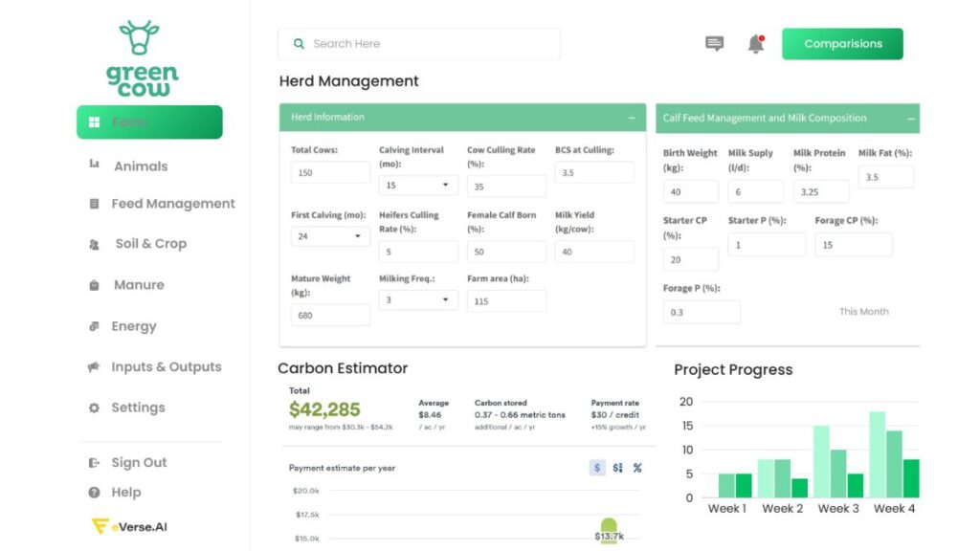The image size is (980, 551).
Task: Click the Settings gear icon
Action: pos(94,408)
